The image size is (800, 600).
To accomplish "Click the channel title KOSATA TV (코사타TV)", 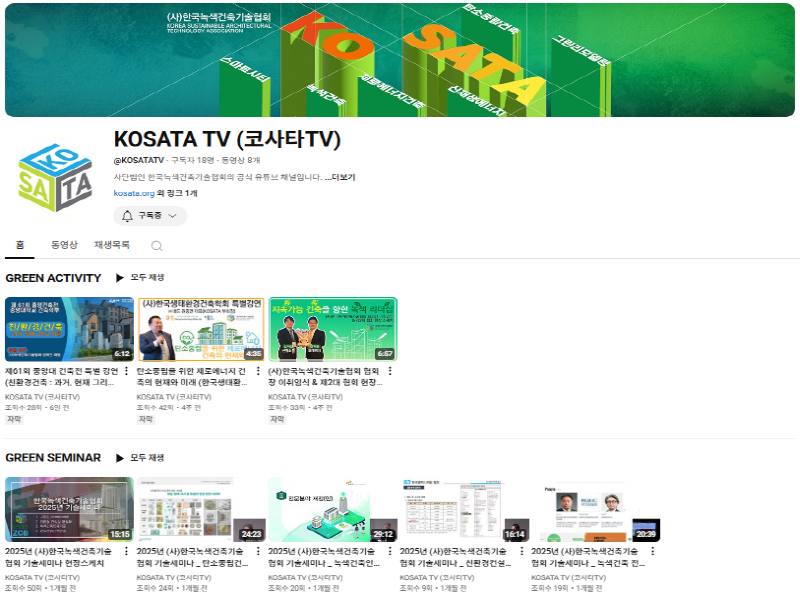I will [x=227, y=139].
